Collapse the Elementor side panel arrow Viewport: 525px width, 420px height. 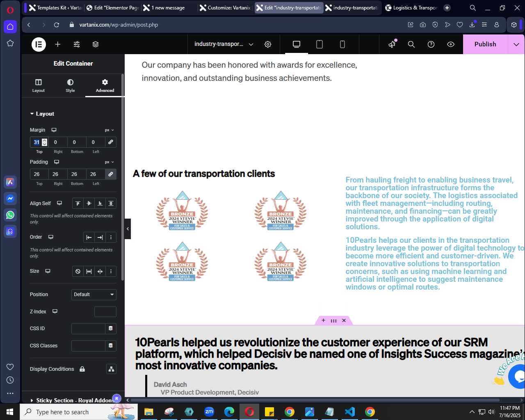click(x=128, y=229)
